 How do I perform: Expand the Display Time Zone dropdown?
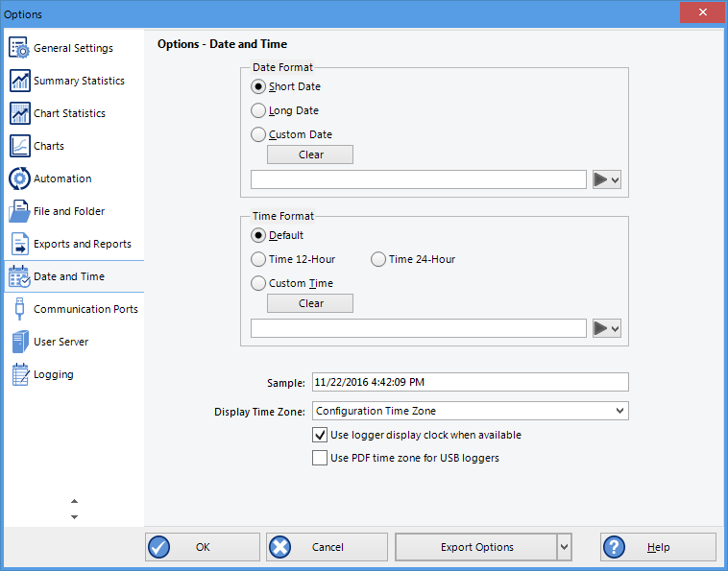tap(618, 411)
